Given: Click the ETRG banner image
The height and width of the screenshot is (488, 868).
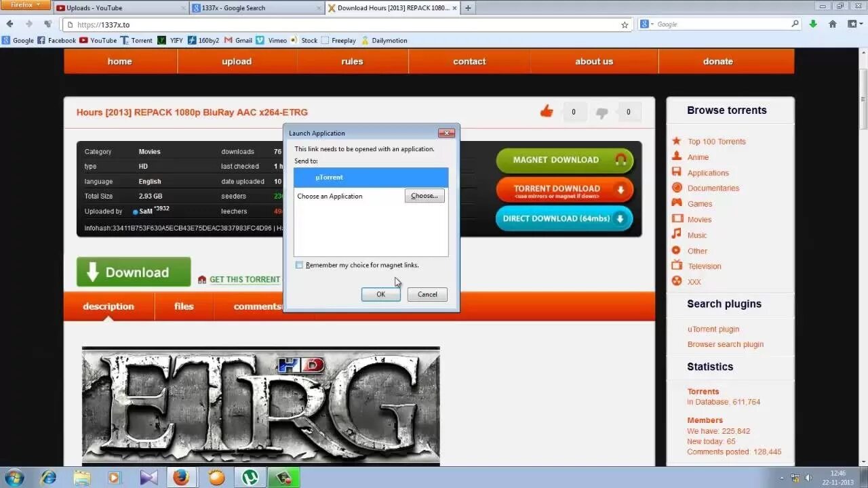Looking at the screenshot, I should (x=260, y=405).
